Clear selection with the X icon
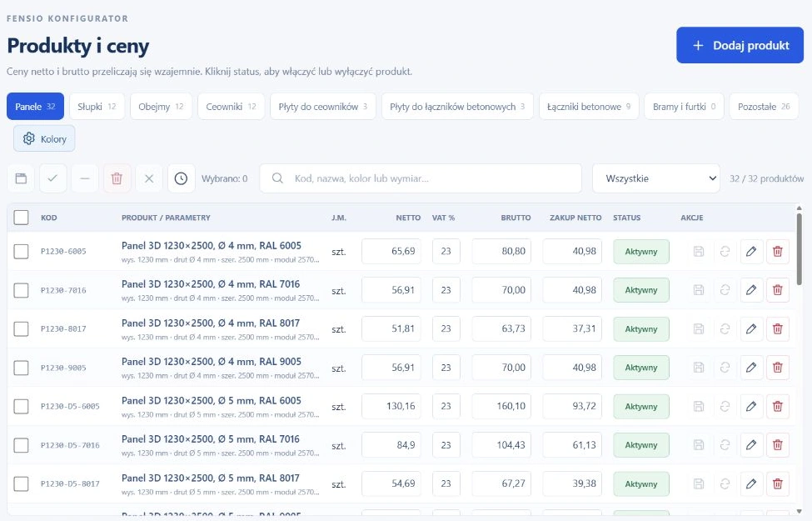 pos(149,178)
